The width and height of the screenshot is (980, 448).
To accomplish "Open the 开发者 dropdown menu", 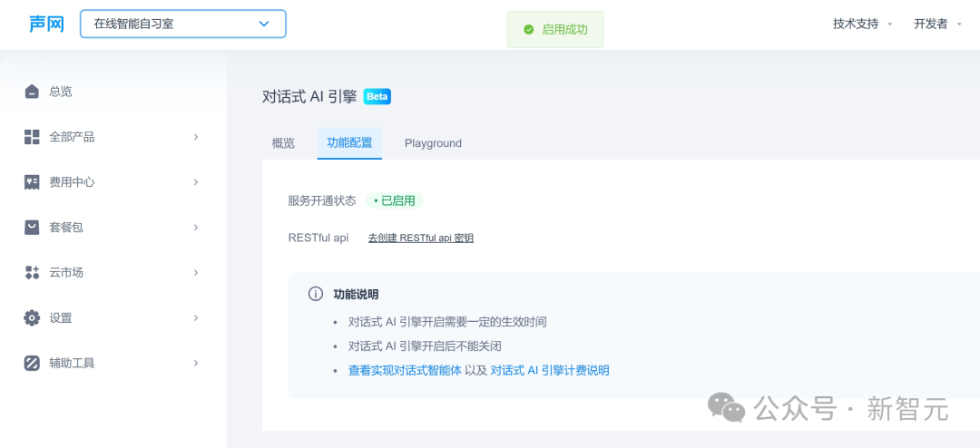I will [937, 24].
